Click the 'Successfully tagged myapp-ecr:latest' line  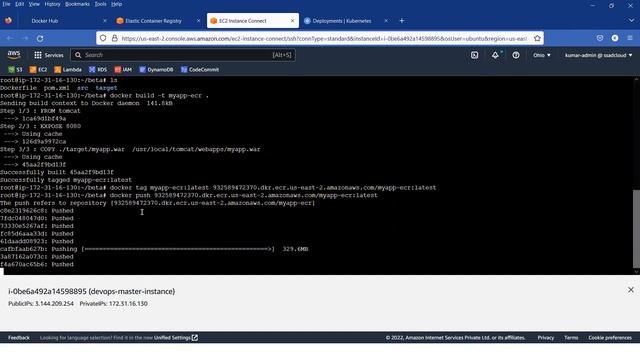point(66,180)
